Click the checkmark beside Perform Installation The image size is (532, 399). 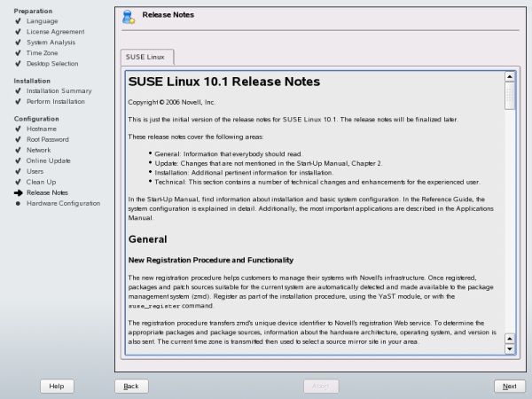coord(18,101)
